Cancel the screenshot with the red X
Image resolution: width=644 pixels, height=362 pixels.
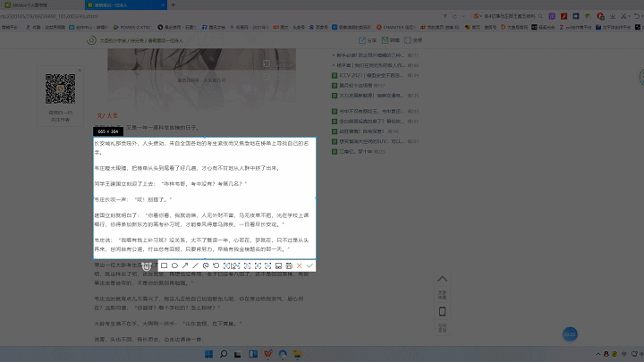click(300, 265)
